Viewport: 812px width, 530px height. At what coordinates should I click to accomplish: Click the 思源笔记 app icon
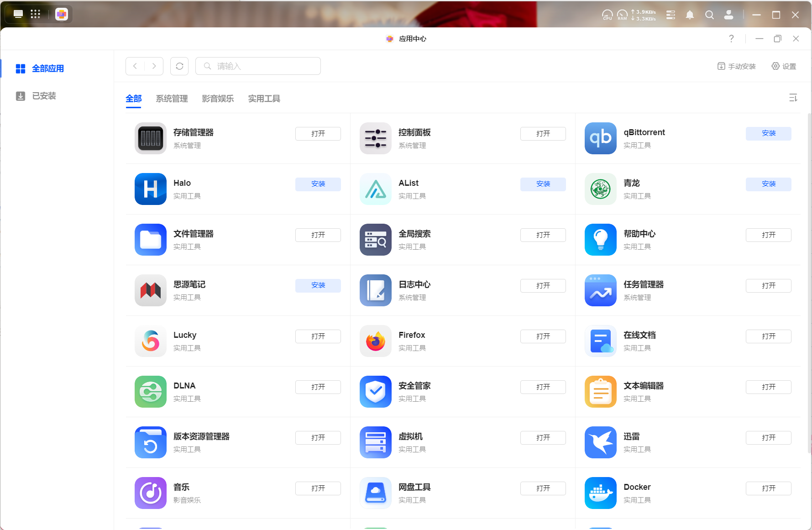click(x=151, y=290)
